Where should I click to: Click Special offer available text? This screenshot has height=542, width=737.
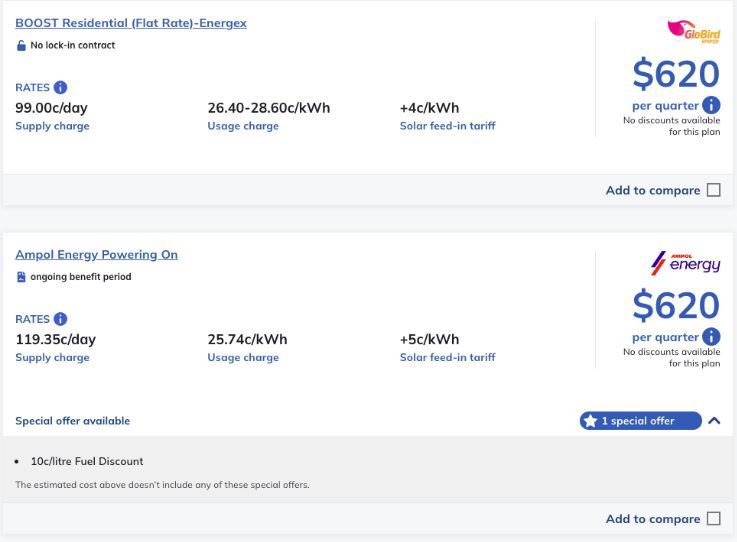(72, 421)
